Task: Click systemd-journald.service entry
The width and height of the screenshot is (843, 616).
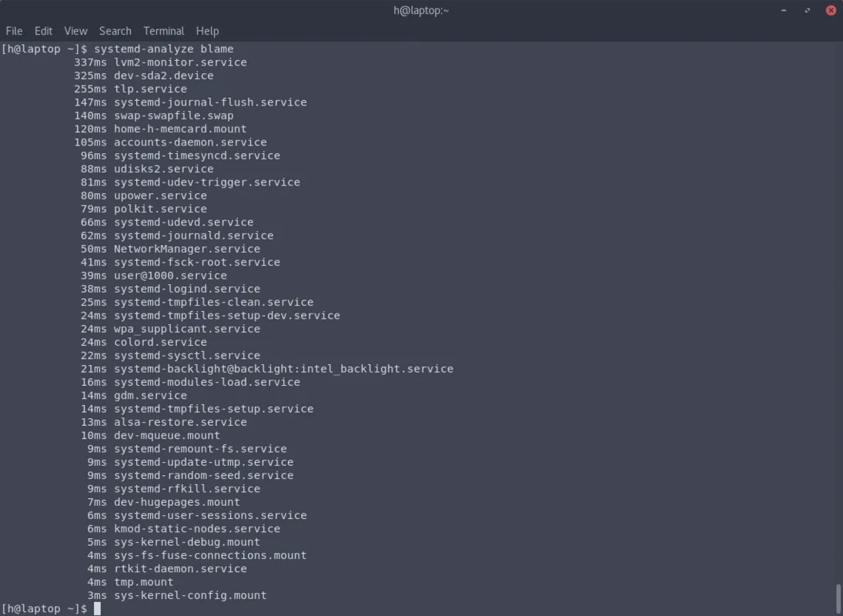Action: coord(177,236)
